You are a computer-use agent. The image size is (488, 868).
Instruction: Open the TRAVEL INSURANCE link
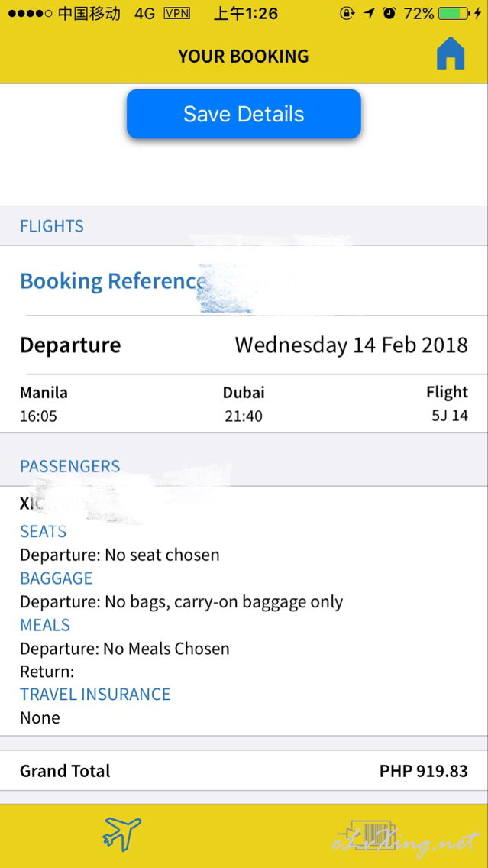(x=95, y=695)
